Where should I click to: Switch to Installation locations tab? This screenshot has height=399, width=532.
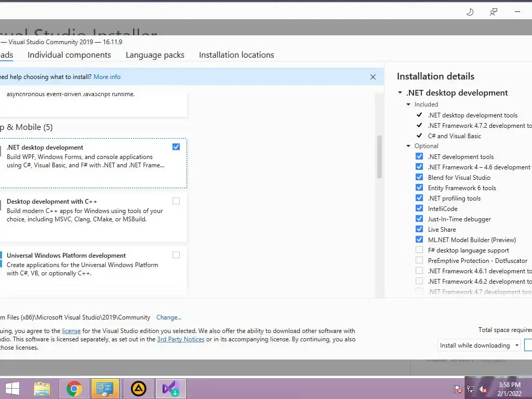coord(236,55)
